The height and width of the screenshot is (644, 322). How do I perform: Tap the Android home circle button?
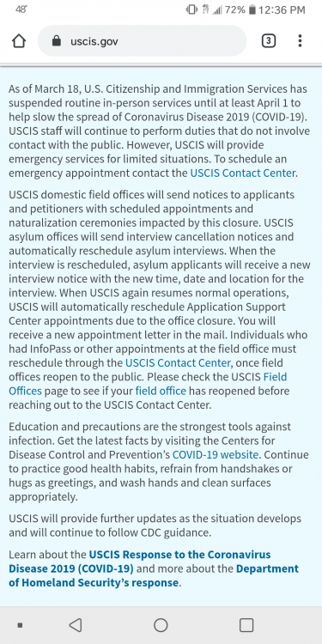coord(161,625)
